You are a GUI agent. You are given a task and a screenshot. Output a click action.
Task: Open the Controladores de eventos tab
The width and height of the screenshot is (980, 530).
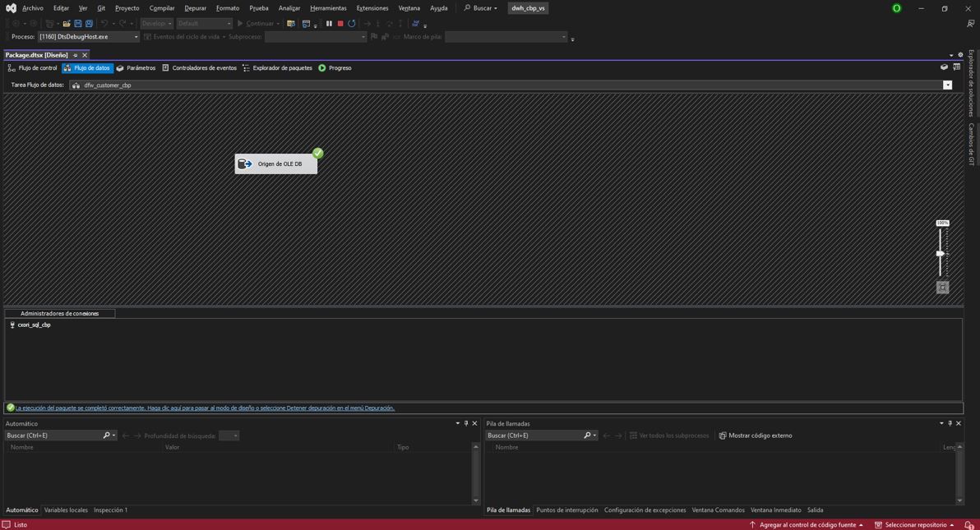(200, 68)
